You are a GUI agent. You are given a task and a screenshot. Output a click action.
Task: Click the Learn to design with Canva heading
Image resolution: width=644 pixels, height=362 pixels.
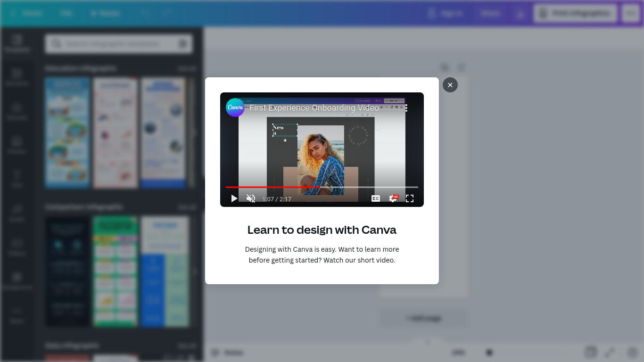pyautogui.click(x=322, y=230)
